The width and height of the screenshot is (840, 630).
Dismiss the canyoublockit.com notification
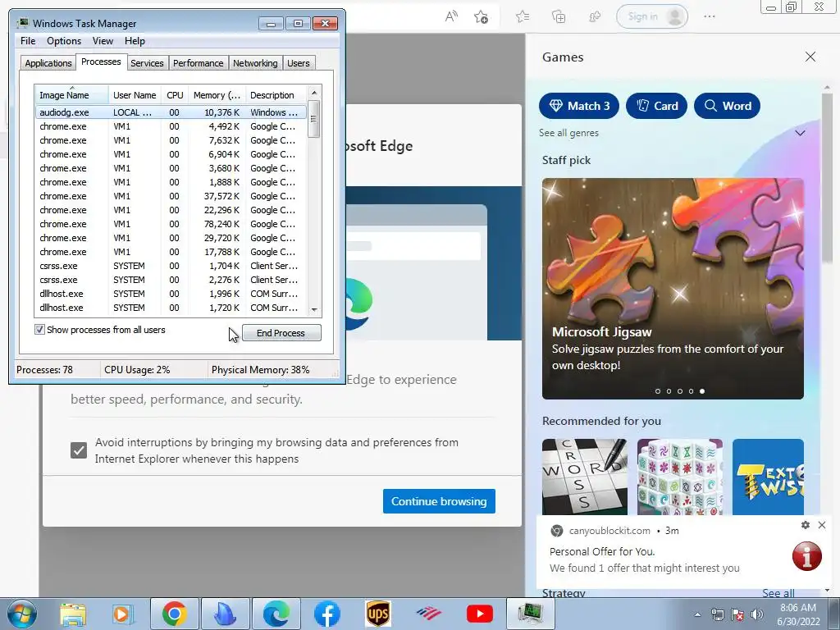(822, 525)
